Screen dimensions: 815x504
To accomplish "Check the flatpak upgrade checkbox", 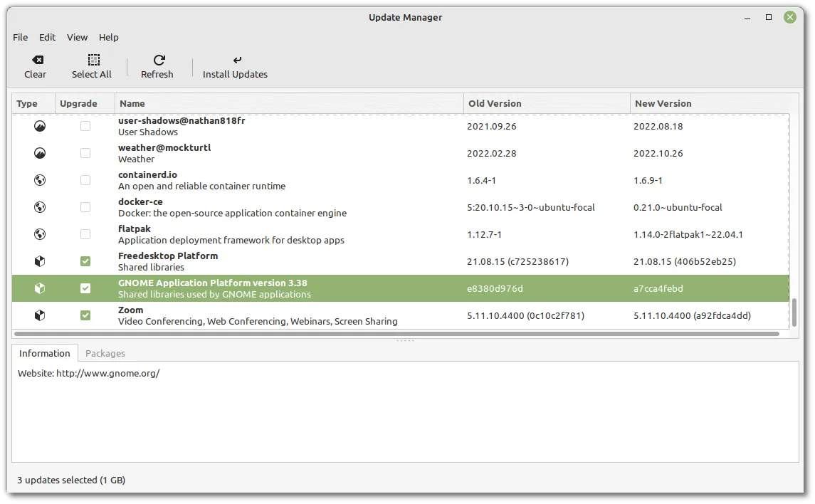I will 85,233.
